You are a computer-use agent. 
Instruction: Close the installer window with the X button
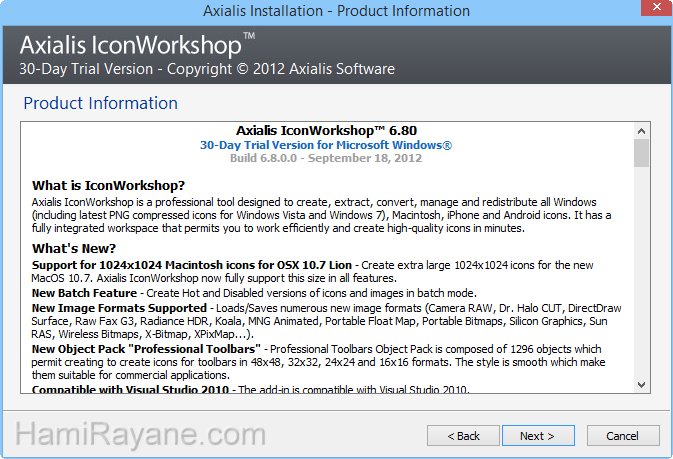point(656,7)
